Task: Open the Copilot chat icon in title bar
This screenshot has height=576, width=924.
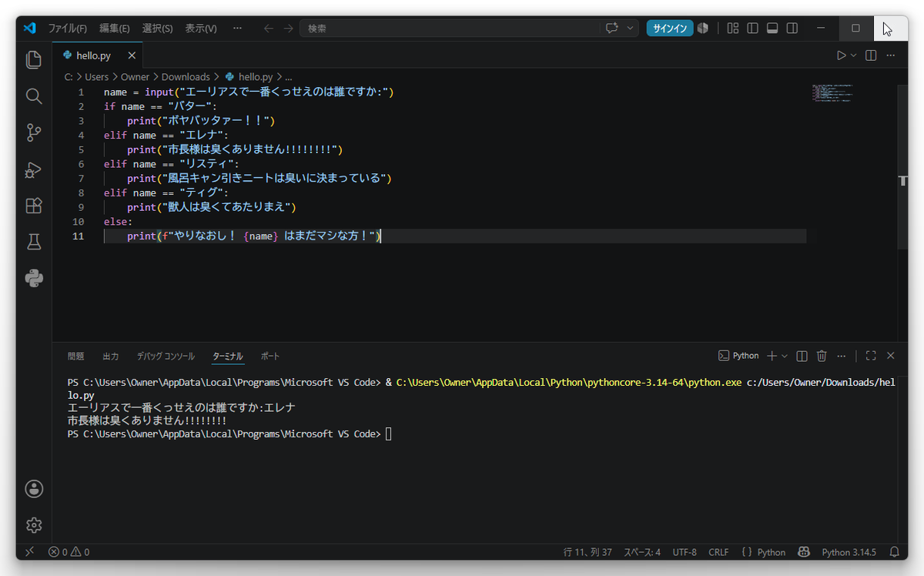Action: [612, 28]
